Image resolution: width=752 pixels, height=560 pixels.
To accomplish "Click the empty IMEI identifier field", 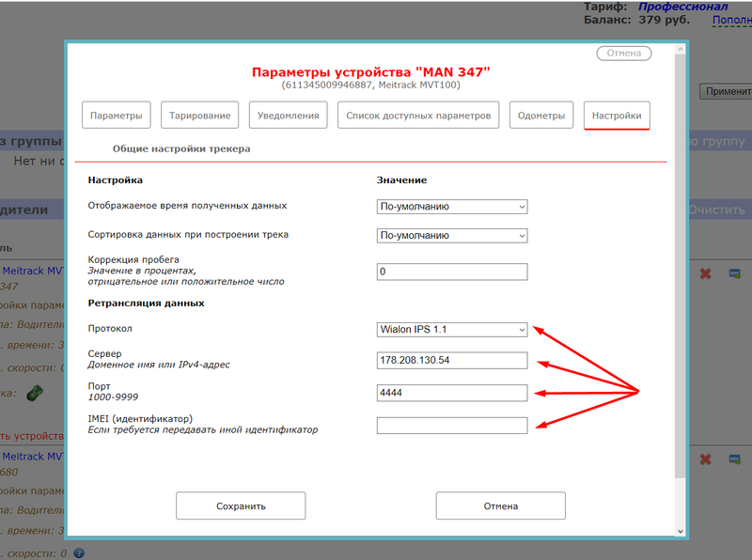I will pos(451,426).
